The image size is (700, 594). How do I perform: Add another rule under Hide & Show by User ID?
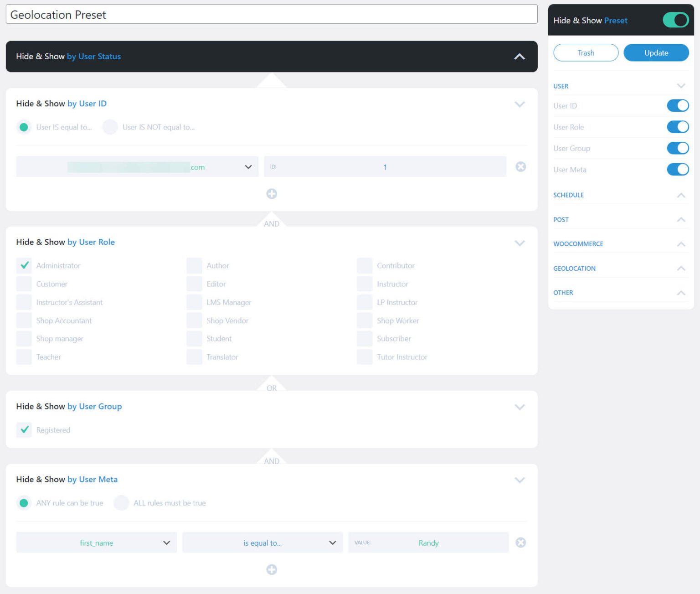click(271, 193)
